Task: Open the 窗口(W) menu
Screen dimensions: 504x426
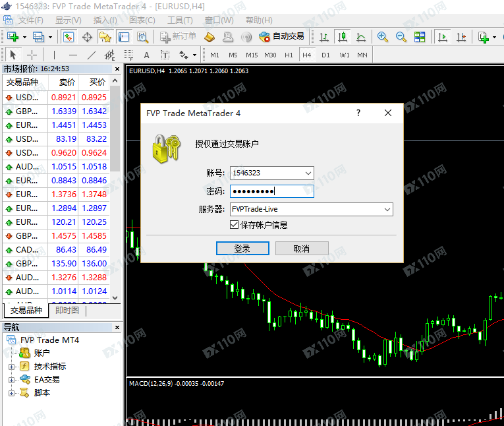Action: (x=219, y=20)
